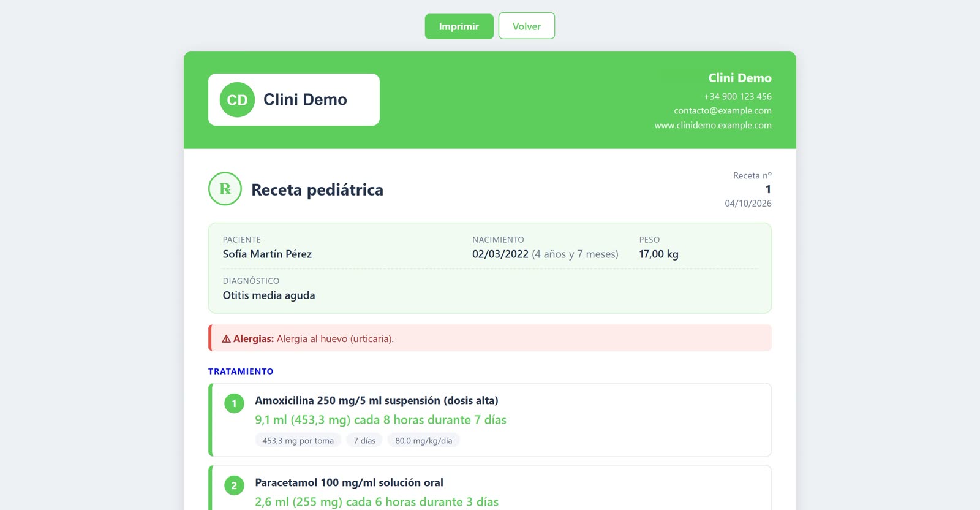The width and height of the screenshot is (980, 510).
Task: Click the allergy warning triangle icon
Action: point(226,339)
